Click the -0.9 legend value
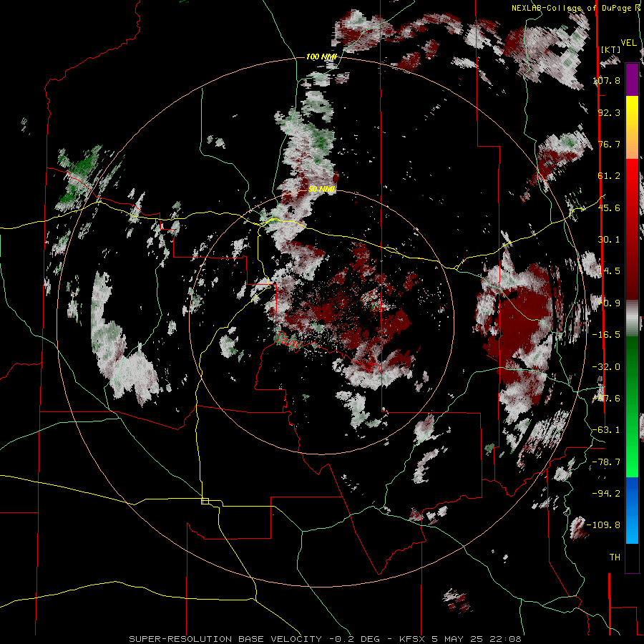 (x=609, y=303)
